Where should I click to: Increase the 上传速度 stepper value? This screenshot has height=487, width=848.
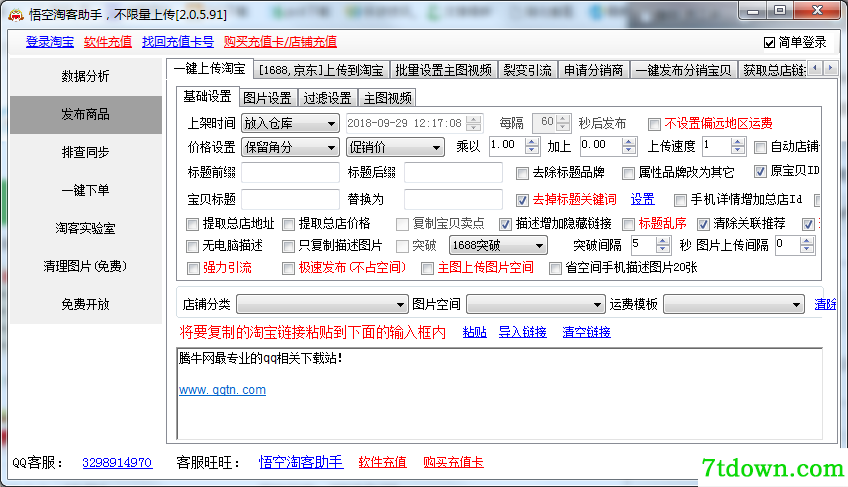point(738,142)
